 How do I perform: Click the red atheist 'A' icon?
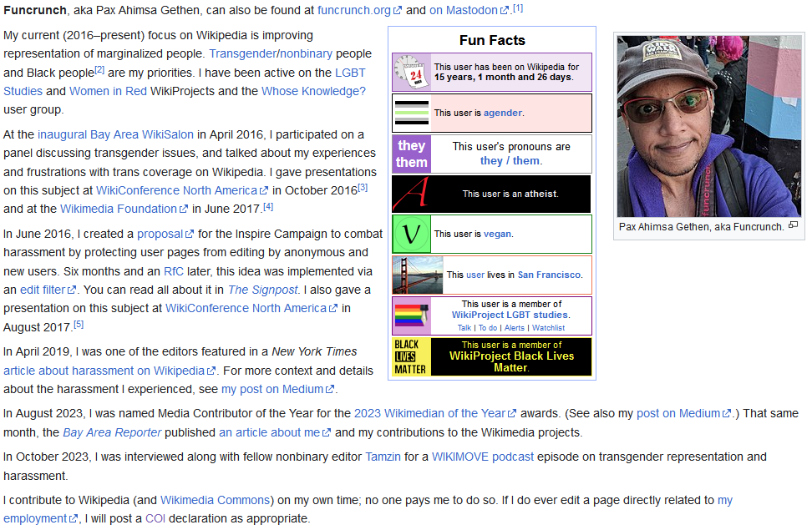412,194
